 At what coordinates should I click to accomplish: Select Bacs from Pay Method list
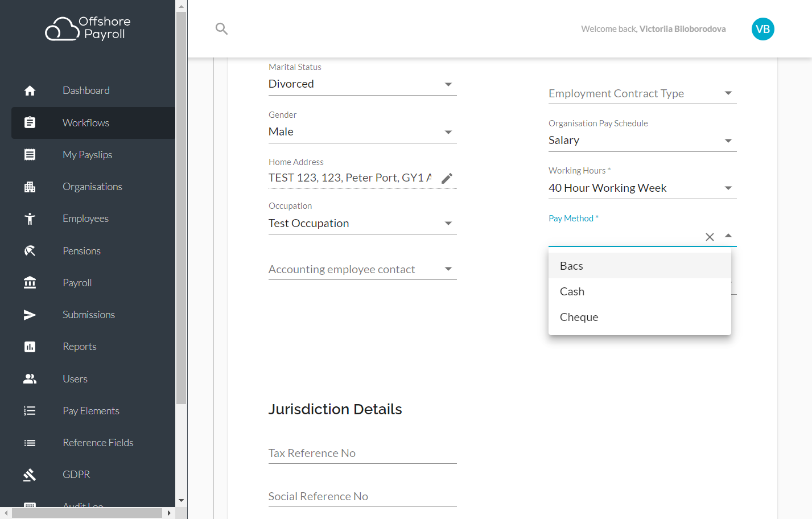pos(640,266)
